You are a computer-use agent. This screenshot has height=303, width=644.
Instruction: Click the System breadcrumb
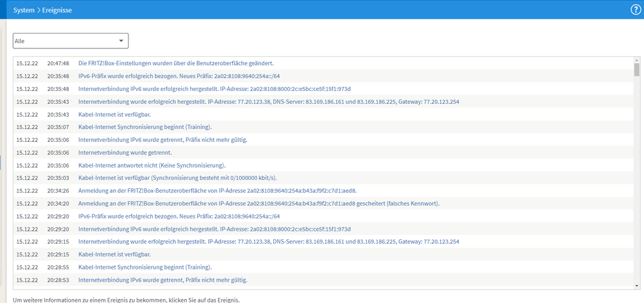pyautogui.click(x=24, y=10)
